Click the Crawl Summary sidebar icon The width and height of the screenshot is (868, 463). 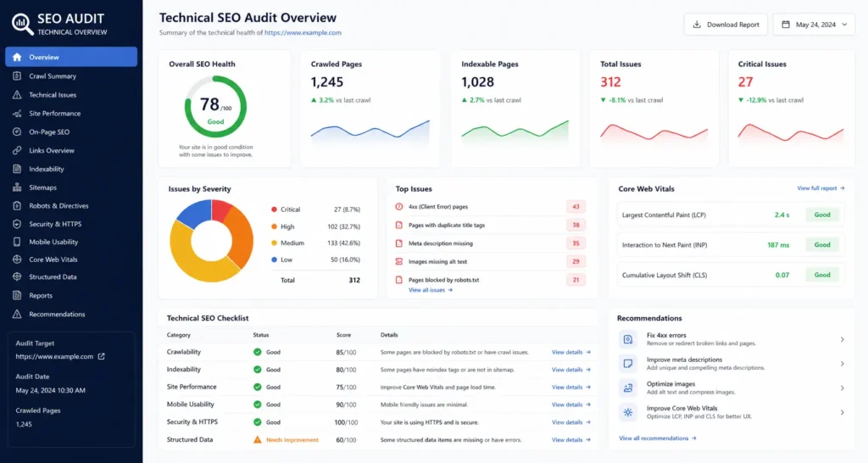(17, 75)
